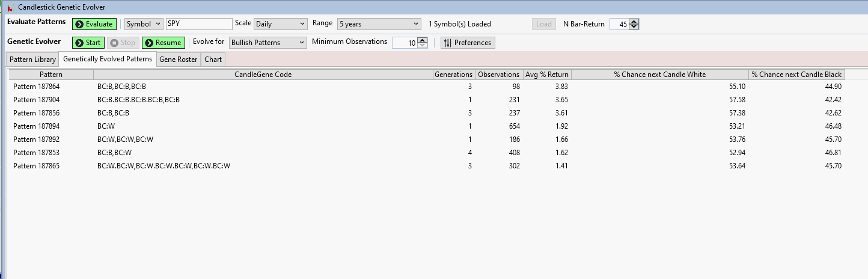Click the green Evaluate button
This screenshot has width=868, height=279.
(94, 24)
